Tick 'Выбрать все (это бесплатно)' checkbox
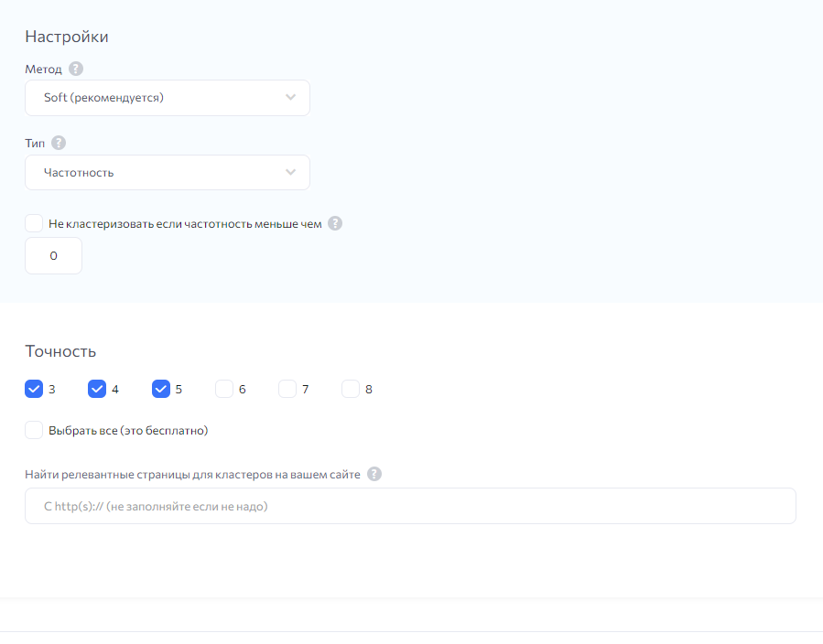This screenshot has width=823, height=644. (34, 430)
